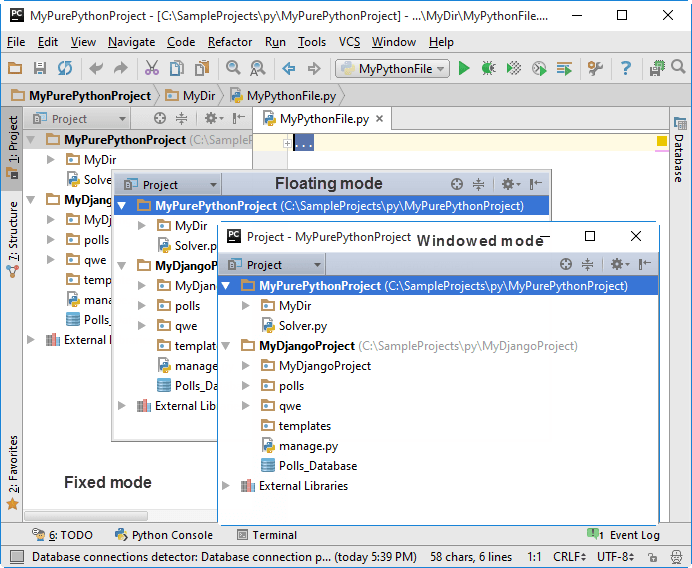Click Scroll from Source in Floating mode panel
The width and height of the screenshot is (692, 568).
point(457,184)
